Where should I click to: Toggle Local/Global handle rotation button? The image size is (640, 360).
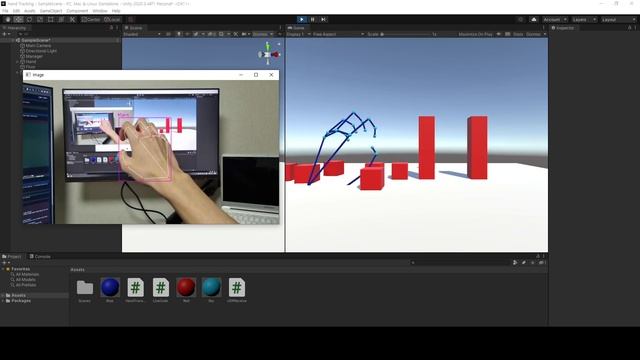(x=112, y=19)
